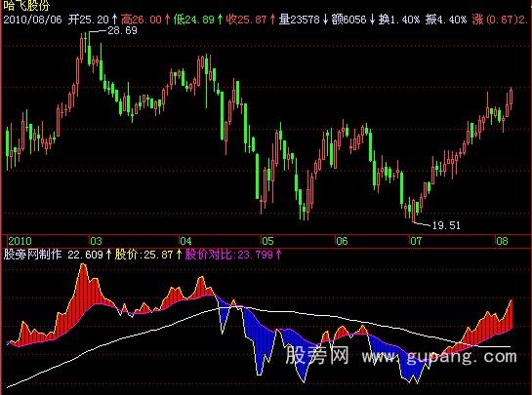Select the 05 month marker on timeline
The height and width of the screenshot is (395, 532).
(x=267, y=241)
